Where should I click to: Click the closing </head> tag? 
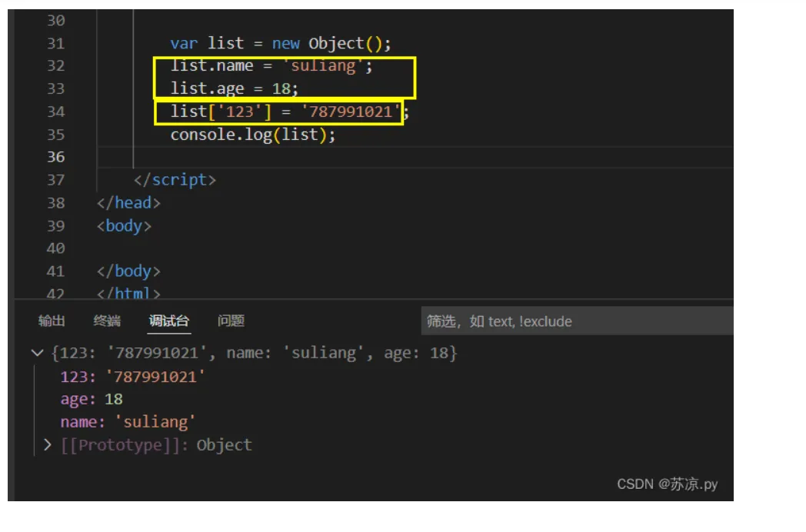click(x=128, y=203)
